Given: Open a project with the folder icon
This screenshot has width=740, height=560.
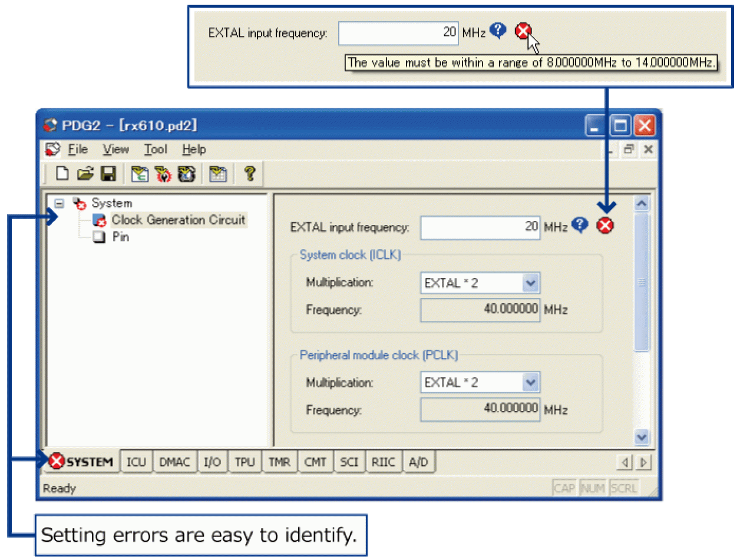Looking at the screenshot, I should pos(86,174).
